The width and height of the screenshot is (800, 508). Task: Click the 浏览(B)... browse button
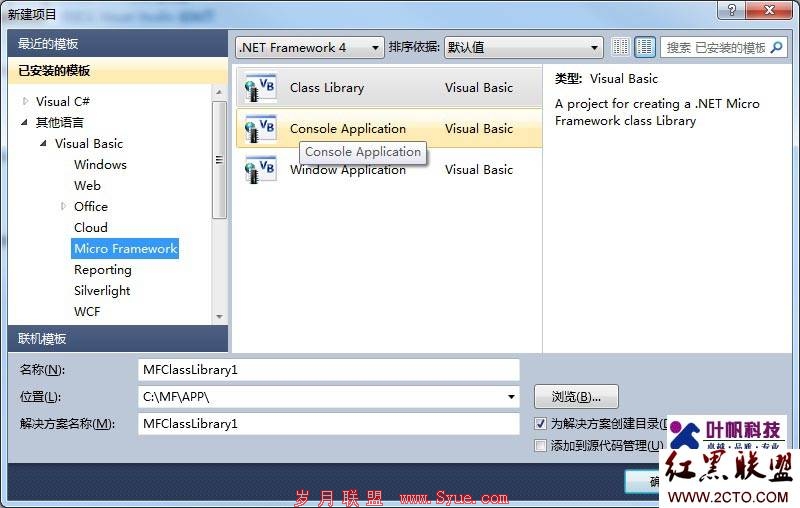tap(576, 396)
